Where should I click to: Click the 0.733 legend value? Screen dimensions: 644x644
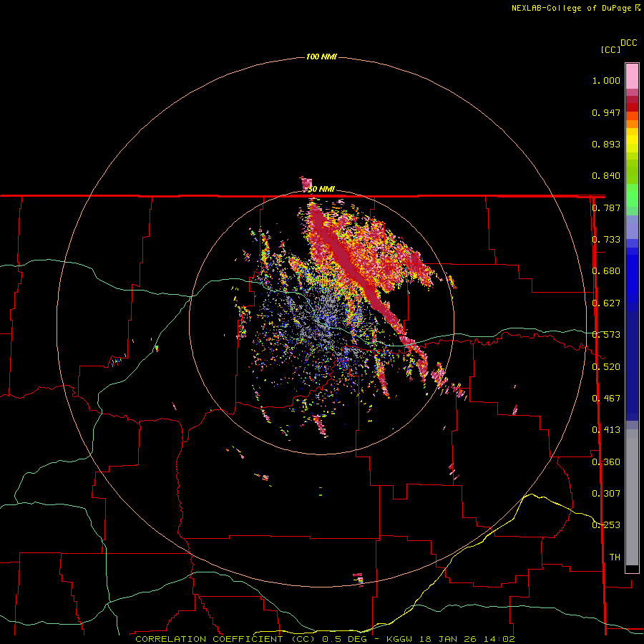[x=606, y=240]
